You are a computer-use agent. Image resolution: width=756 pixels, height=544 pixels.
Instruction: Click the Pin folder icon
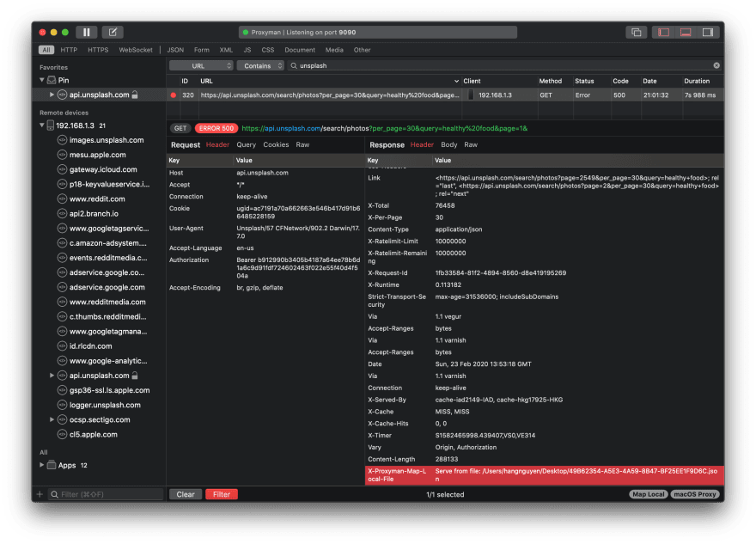pyautogui.click(x=52, y=80)
